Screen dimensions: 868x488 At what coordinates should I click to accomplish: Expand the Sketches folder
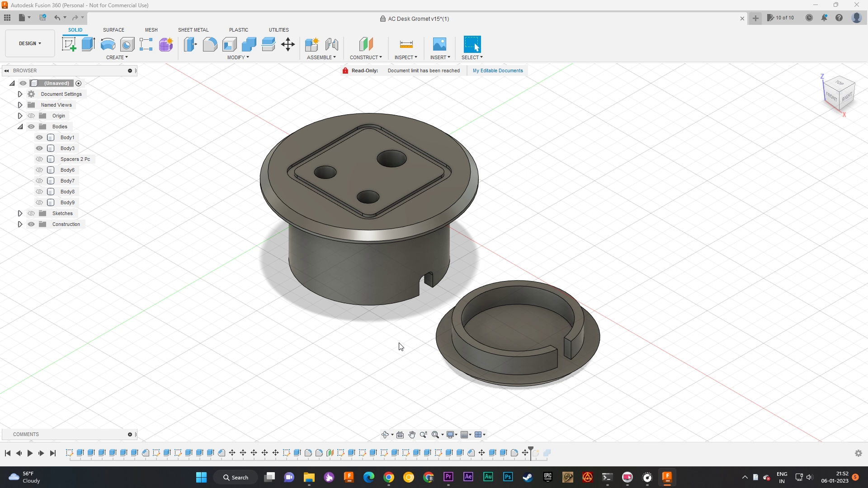pos(20,213)
